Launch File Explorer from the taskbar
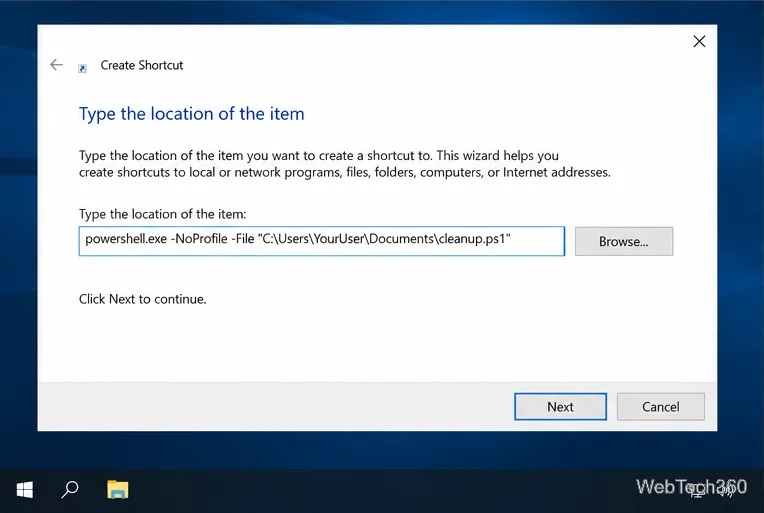The width and height of the screenshot is (764, 513). click(117, 490)
